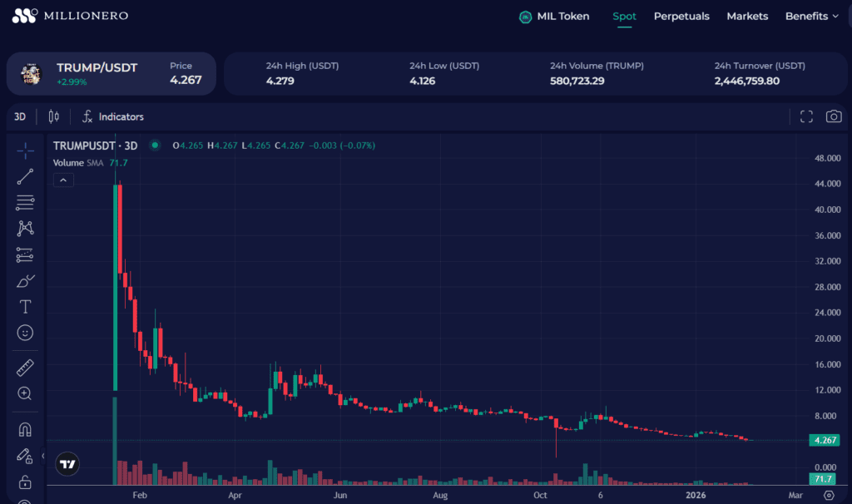Select the trend line drawing tool
The width and height of the screenshot is (852, 504).
[x=25, y=176]
